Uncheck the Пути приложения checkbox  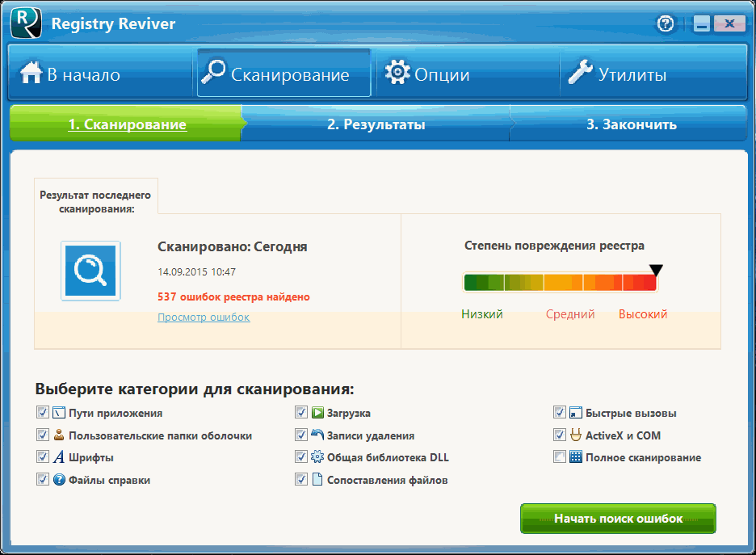click(x=43, y=412)
